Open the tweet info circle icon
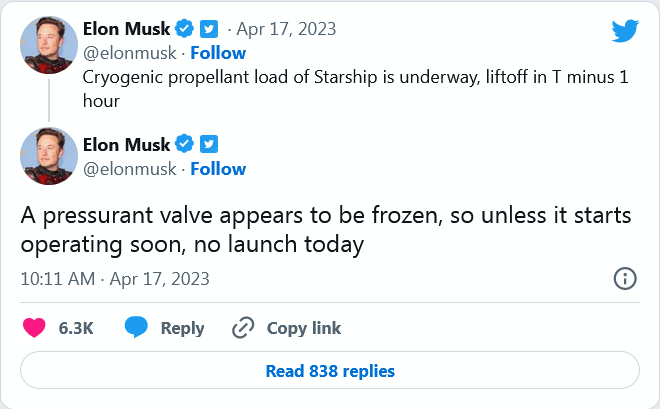This screenshot has width=660, height=409. pos(625,279)
